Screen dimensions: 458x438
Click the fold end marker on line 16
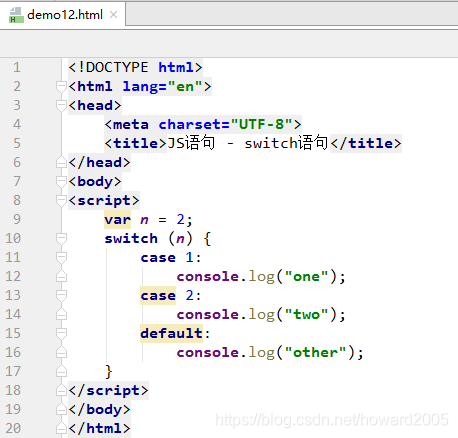point(61,352)
